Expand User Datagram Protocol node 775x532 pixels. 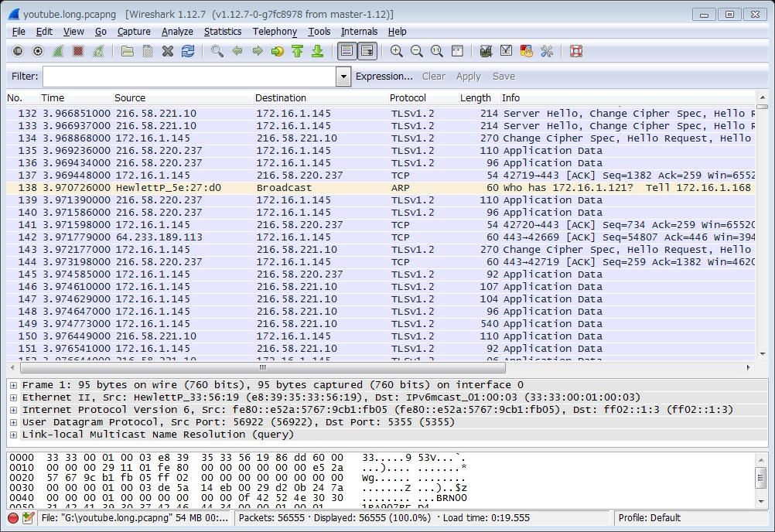[x=13, y=422]
